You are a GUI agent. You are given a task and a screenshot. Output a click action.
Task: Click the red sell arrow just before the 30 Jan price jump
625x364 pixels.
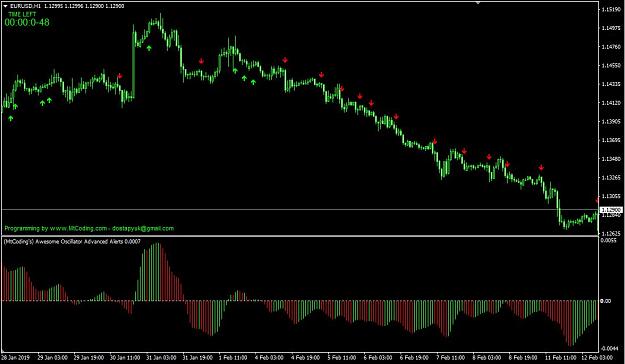(120, 76)
